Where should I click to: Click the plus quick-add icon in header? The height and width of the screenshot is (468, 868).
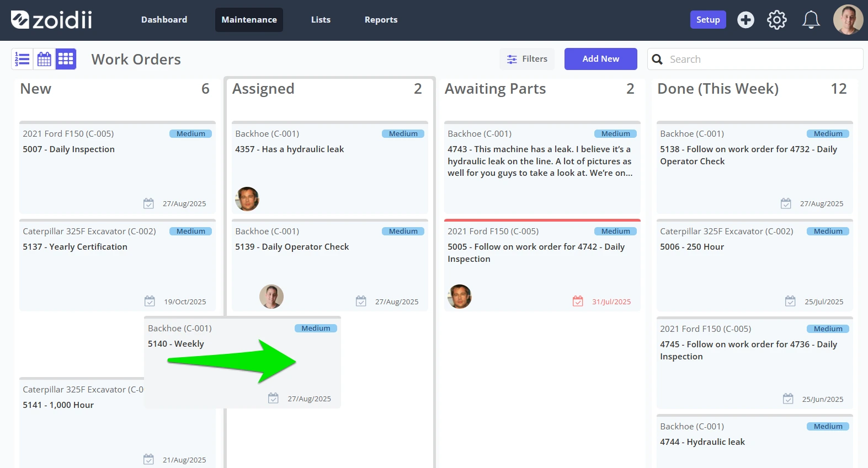coord(745,20)
